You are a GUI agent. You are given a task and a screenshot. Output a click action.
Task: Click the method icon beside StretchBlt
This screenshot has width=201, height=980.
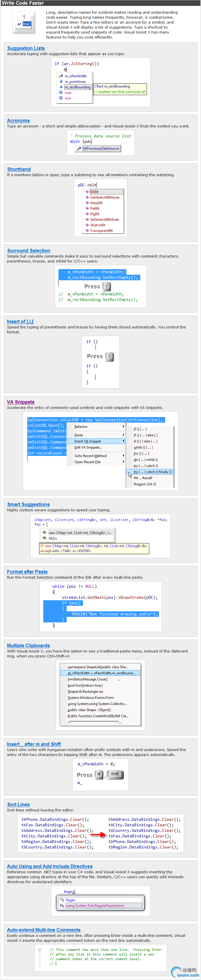(x=87, y=225)
